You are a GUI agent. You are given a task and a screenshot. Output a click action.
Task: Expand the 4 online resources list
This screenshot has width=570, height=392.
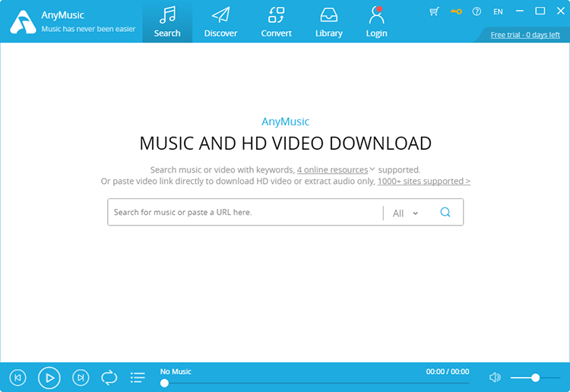coord(335,169)
